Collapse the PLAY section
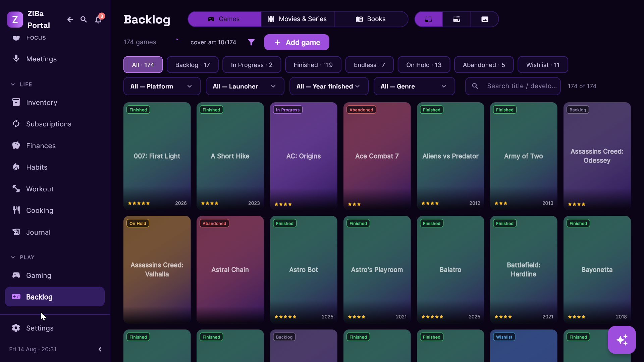Screen dimensions: 644x362 (x=23, y=257)
